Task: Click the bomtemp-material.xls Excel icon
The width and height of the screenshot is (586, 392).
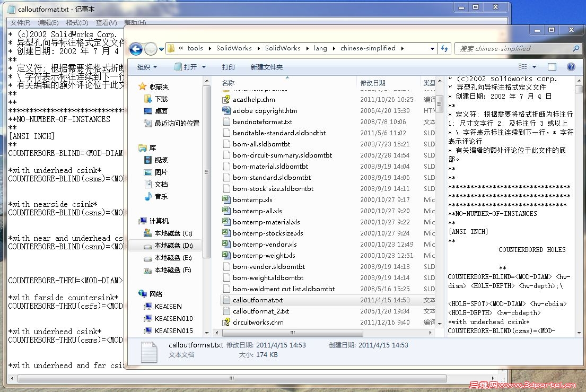Action: (226, 222)
